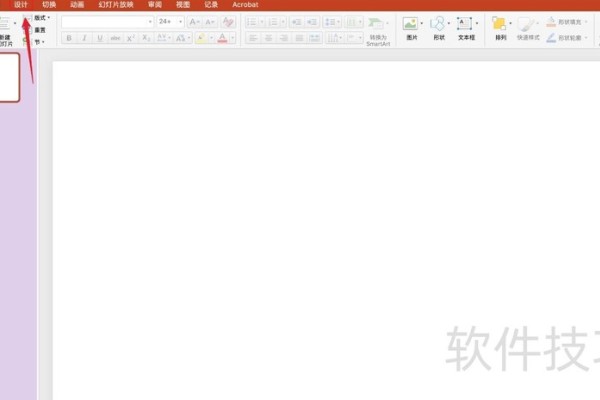Apply the text highlight color
Image resolution: width=600 pixels, height=400 pixels.
(201, 38)
